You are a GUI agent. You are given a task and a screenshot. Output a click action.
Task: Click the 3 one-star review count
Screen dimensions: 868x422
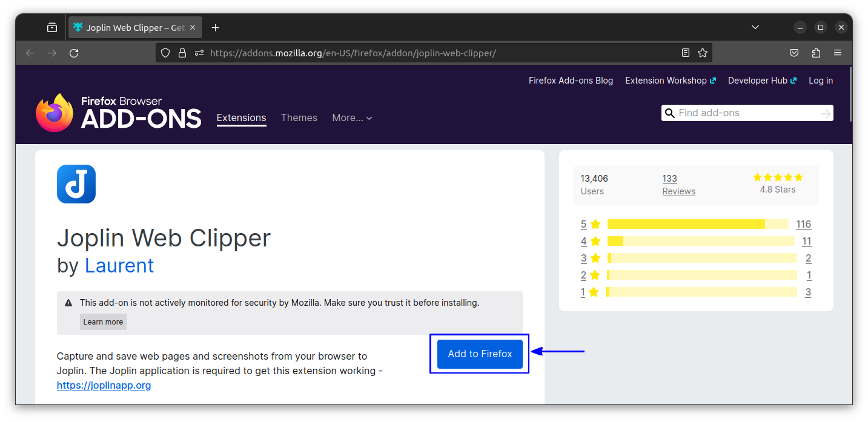coord(808,292)
